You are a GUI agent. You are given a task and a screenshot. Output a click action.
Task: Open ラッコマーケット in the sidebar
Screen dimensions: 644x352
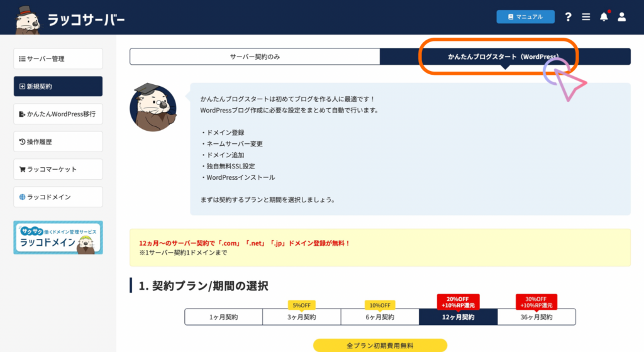pyautogui.click(x=58, y=170)
